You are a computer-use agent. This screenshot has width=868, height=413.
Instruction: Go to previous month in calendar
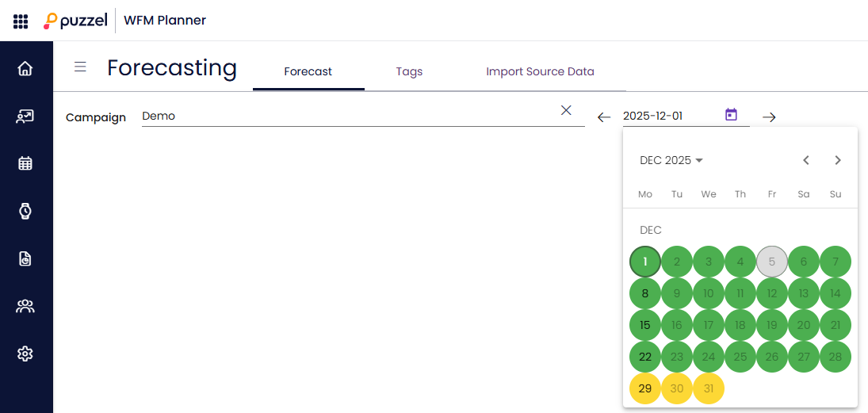click(x=806, y=160)
